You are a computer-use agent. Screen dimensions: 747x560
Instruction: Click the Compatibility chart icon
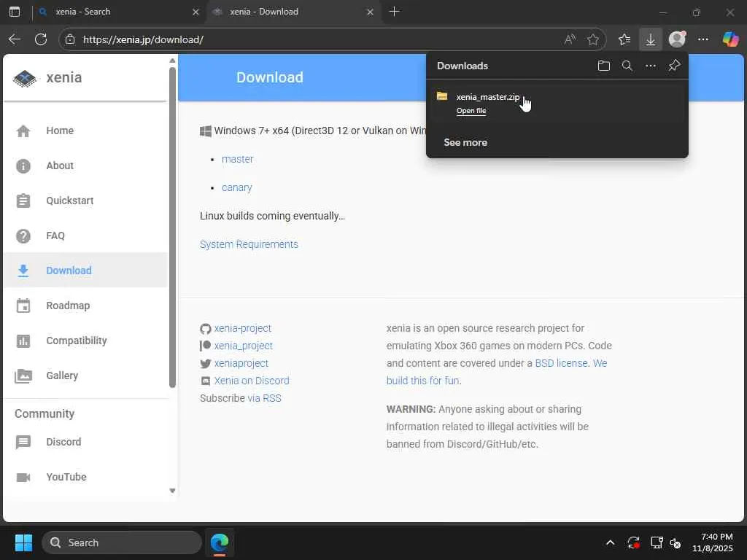tap(23, 341)
